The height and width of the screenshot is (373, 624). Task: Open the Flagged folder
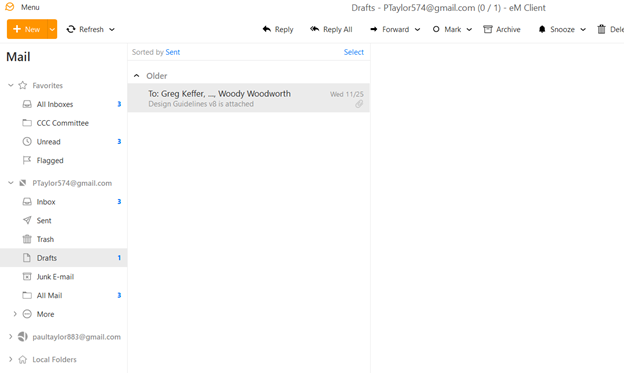tap(64, 160)
